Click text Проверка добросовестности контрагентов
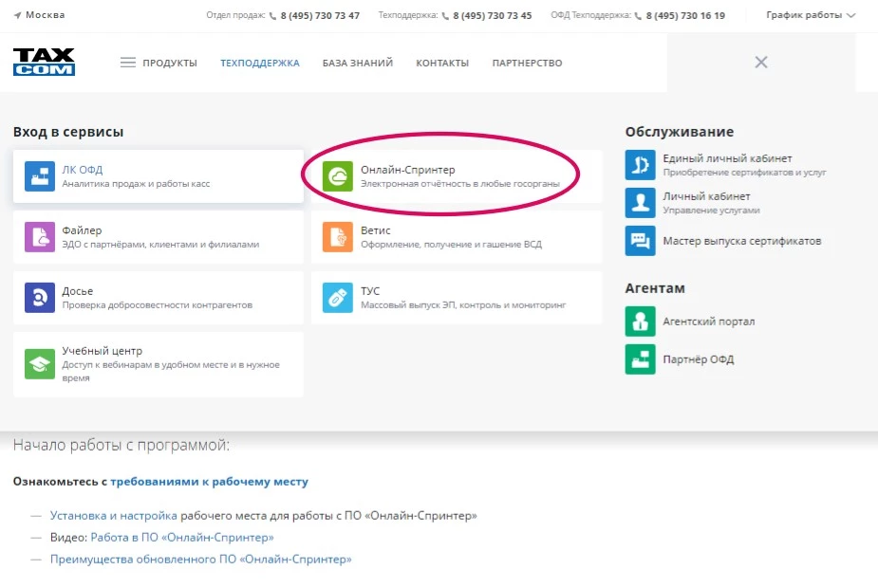 (x=158, y=305)
